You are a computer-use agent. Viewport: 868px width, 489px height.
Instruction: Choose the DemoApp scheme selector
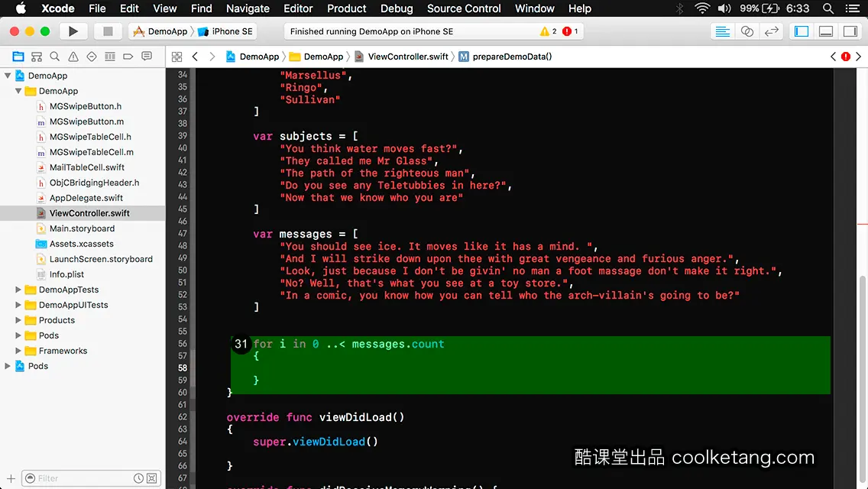160,31
